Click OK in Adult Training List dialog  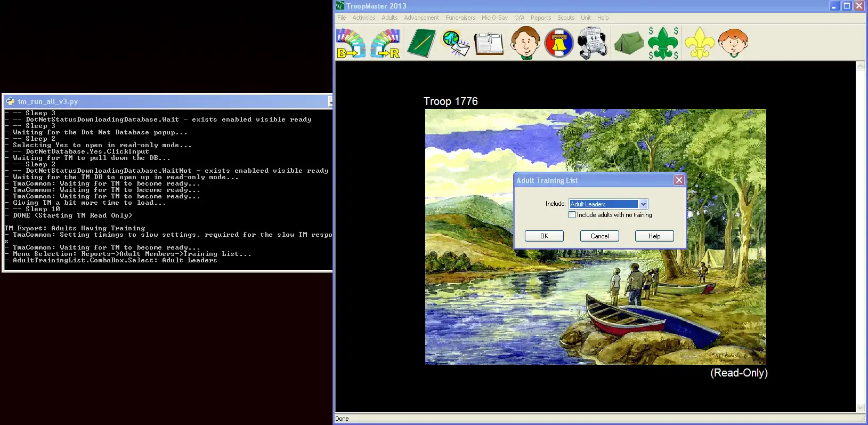click(x=544, y=236)
